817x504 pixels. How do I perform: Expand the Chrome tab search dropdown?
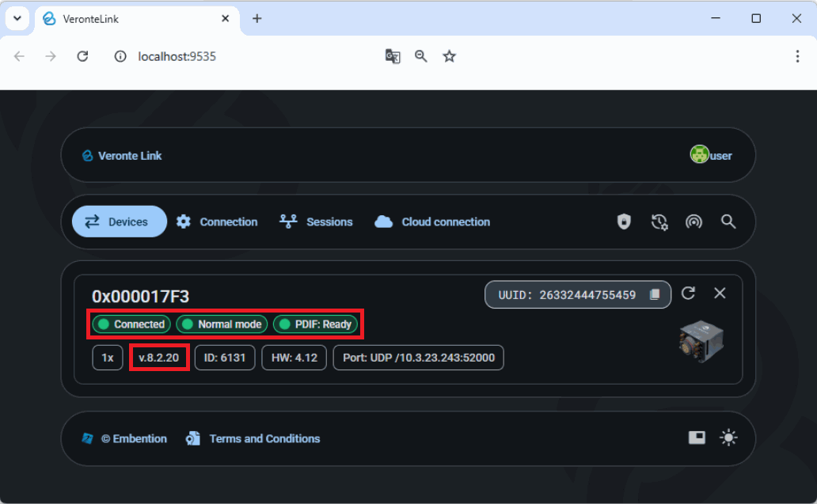17,18
